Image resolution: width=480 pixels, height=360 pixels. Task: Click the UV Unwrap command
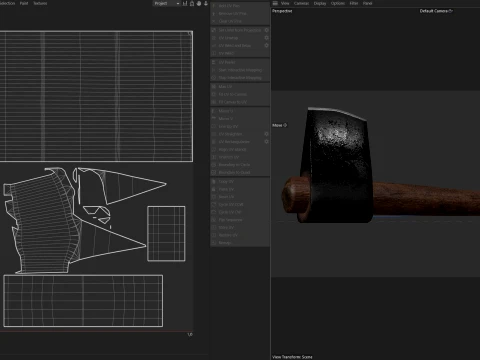point(228,38)
